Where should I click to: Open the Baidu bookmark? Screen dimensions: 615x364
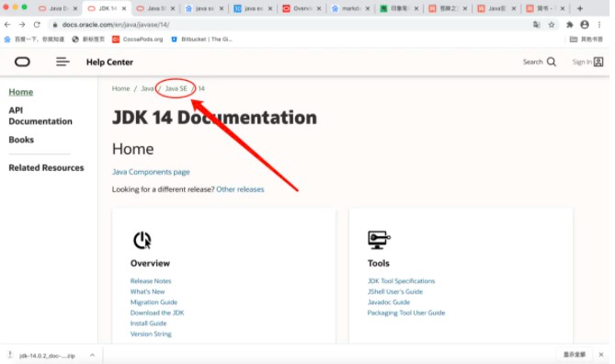pyautogui.click(x=34, y=40)
